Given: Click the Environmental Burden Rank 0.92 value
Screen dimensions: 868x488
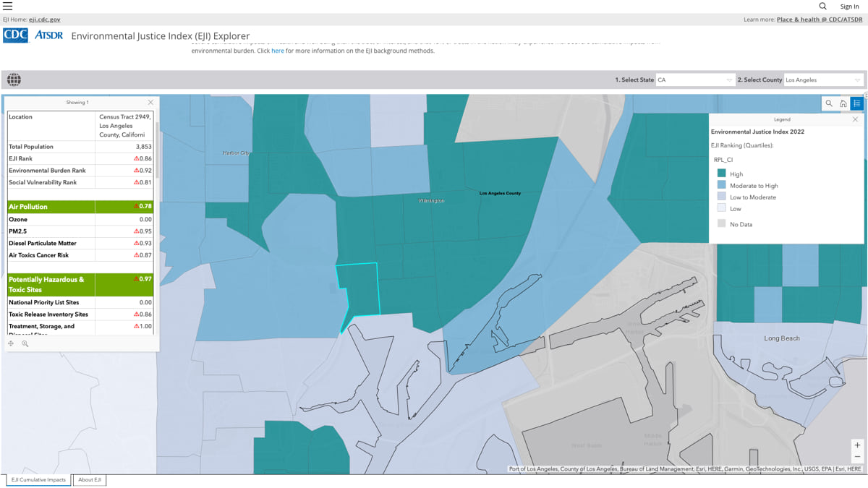Looking at the screenshot, I should [x=145, y=171].
